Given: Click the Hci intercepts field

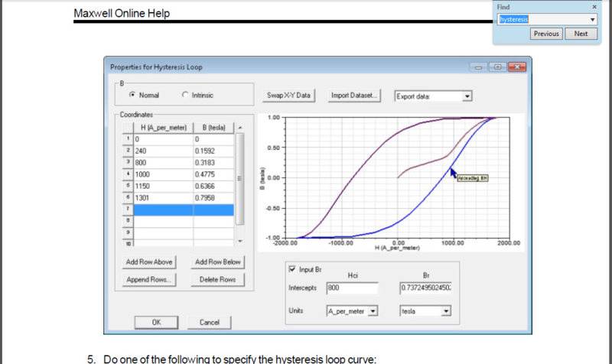Looking at the screenshot, I should point(352,288).
